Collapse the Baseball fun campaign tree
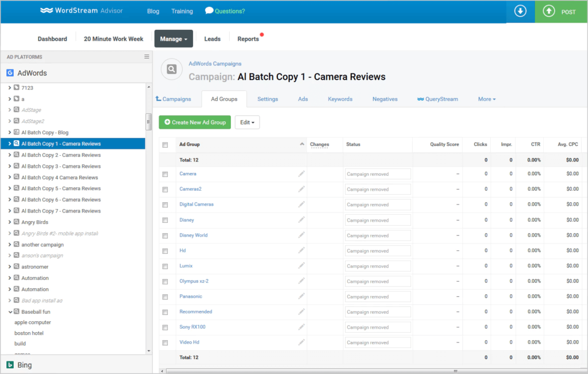The height and width of the screenshot is (374, 588). tap(10, 312)
